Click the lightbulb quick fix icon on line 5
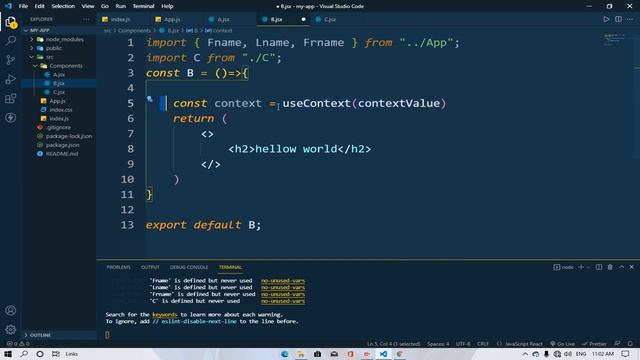This screenshot has height=360, width=640. coord(150,99)
